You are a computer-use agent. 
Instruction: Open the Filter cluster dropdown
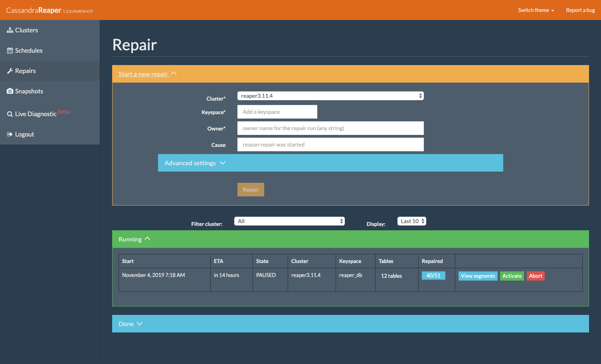pos(289,221)
